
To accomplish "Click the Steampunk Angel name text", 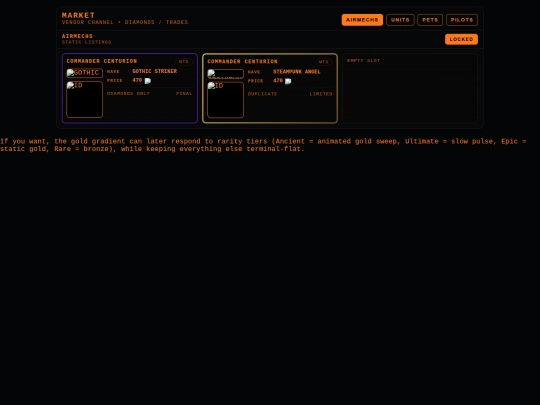I will point(297,72).
